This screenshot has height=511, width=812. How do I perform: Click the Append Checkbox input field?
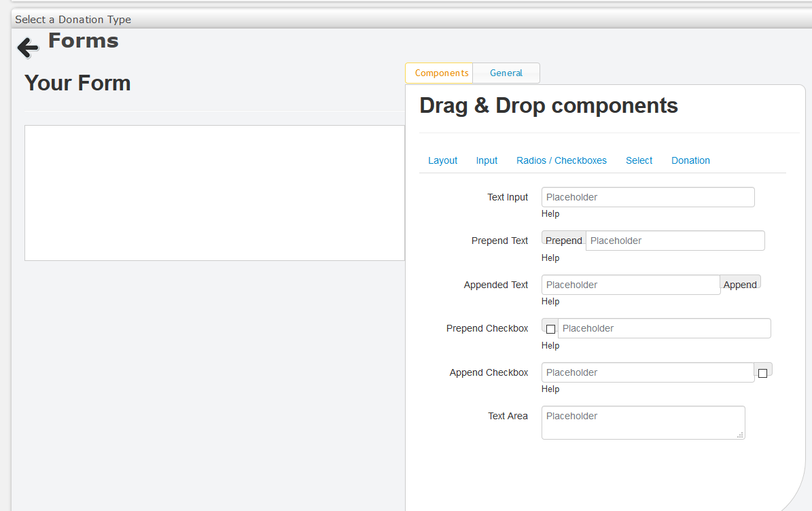tap(648, 372)
